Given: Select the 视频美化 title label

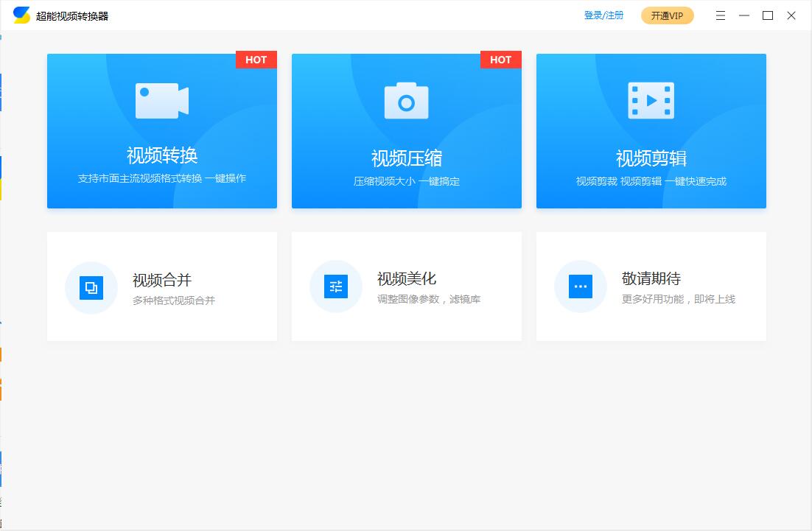Looking at the screenshot, I should (x=407, y=278).
